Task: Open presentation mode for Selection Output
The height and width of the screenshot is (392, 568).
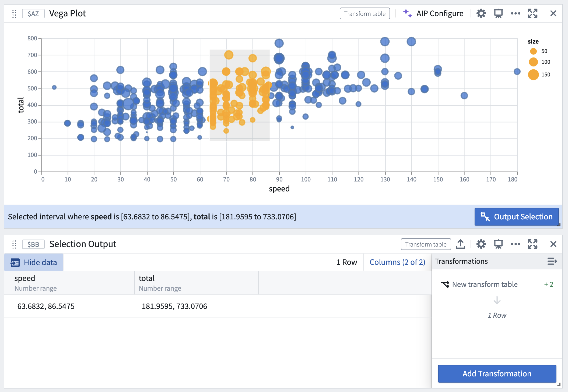Action: coord(498,244)
